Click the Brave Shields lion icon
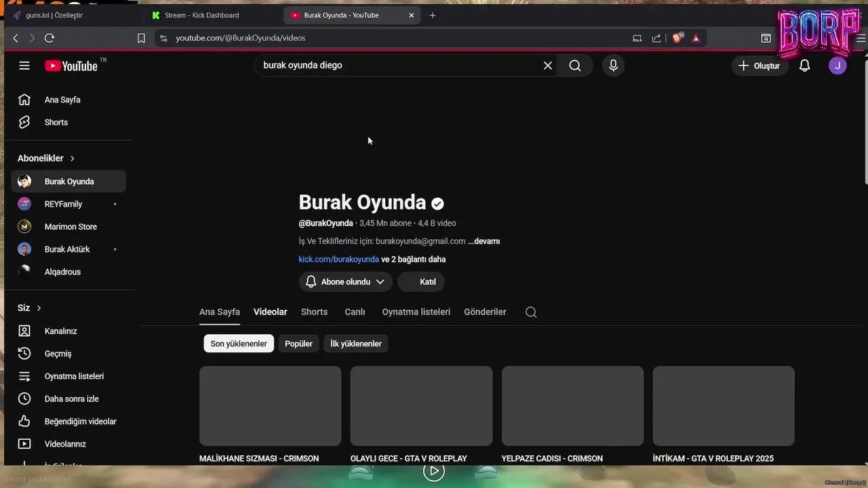Viewport: 868px width, 488px height. (x=677, y=38)
